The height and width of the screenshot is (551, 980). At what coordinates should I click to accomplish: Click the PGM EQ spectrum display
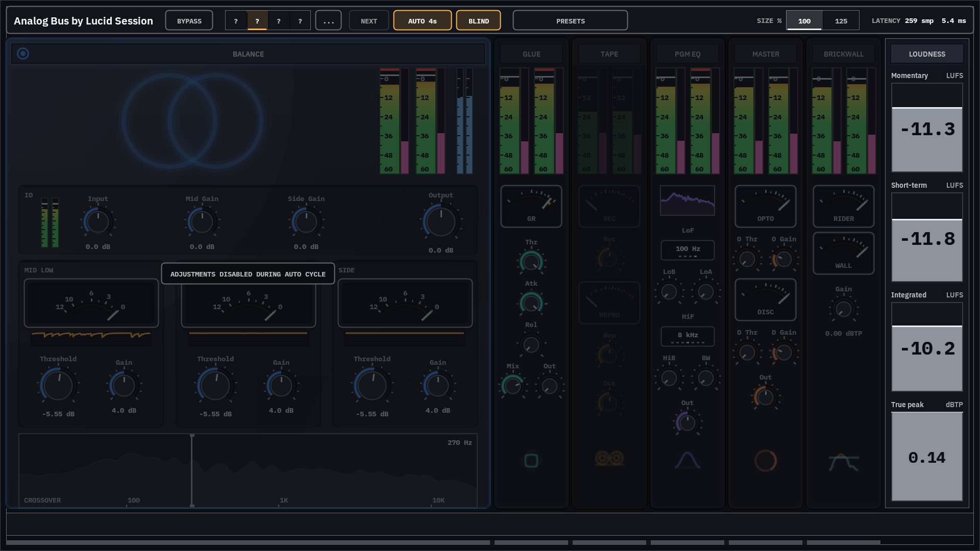(x=688, y=201)
